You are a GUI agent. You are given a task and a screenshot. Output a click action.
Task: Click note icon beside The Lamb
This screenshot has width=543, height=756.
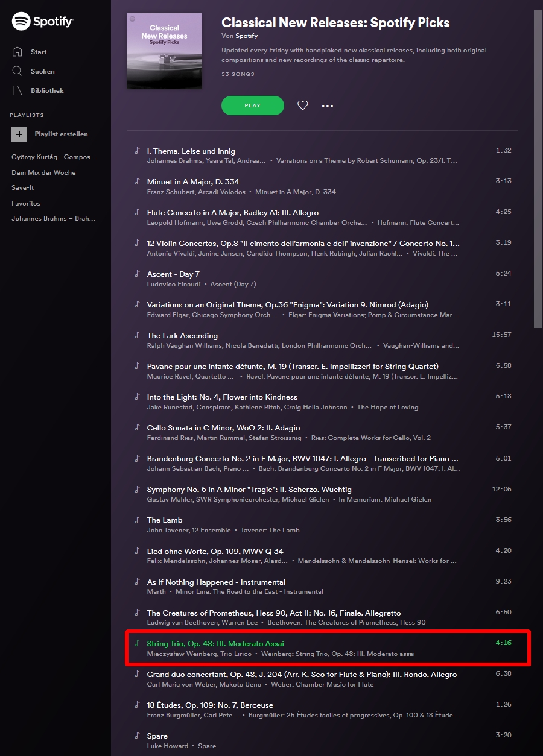click(x=137, y=520)
